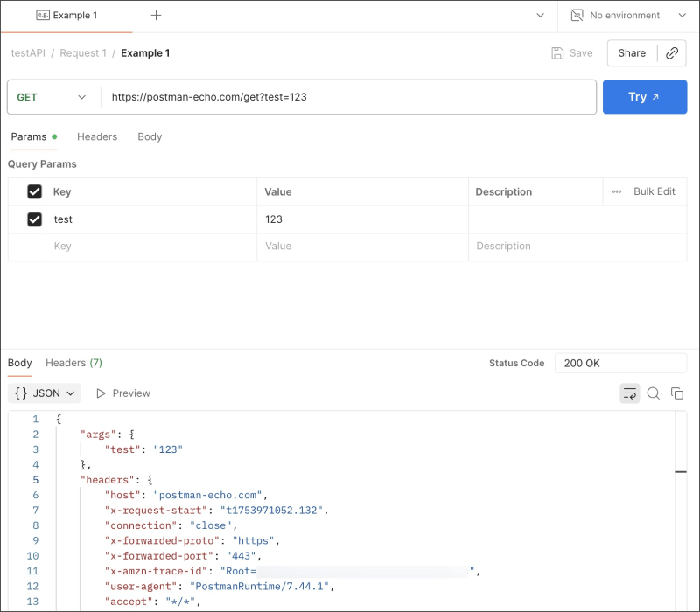Click the Preview play icon
The width and height of the screenshot is (700, 612).
[x=101, y=393]
